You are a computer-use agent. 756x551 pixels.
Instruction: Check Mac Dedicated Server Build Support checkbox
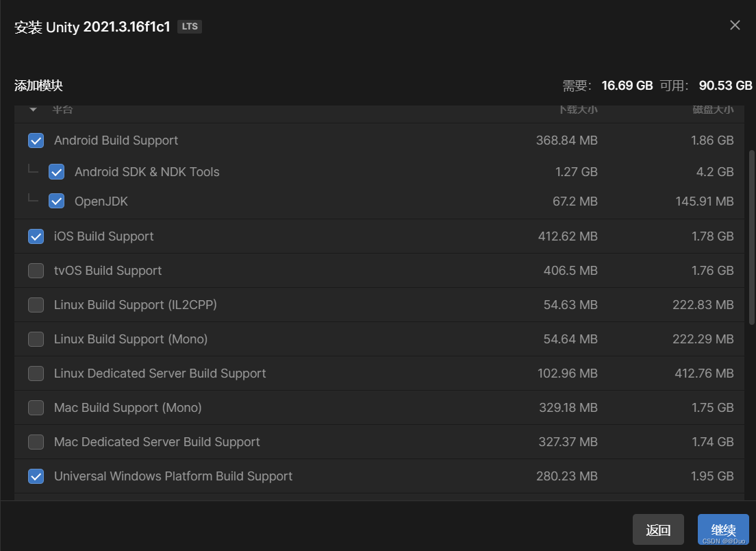(x=36, y=442)
